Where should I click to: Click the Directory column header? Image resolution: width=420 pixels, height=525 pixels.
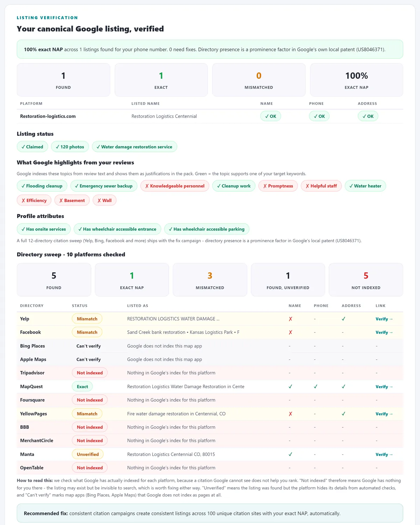32,306
